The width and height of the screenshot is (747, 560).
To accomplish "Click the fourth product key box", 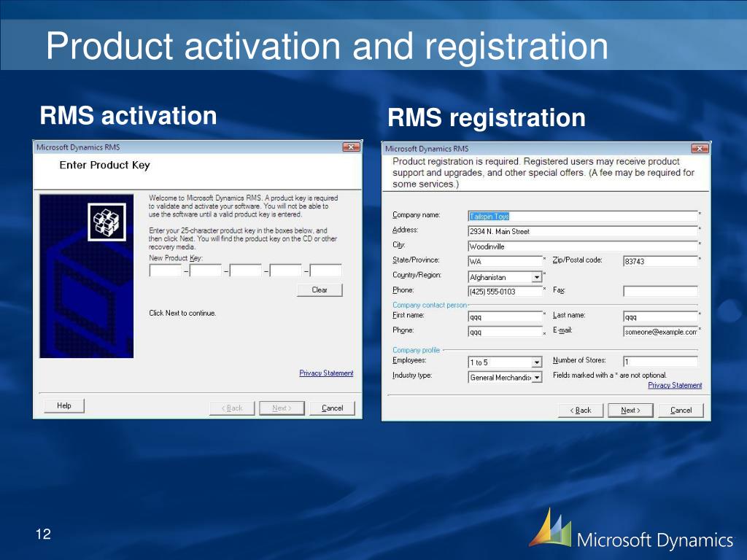I will coord(285,271).
